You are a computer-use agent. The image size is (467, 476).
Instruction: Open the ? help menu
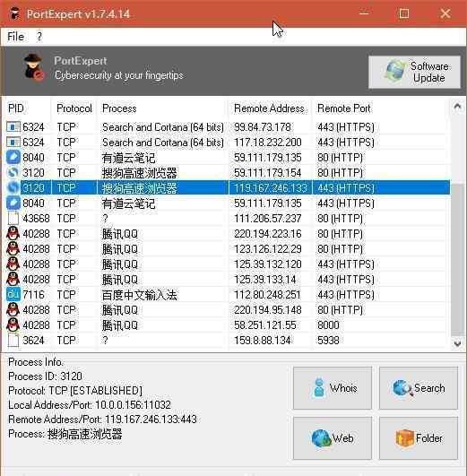pyautogui.click(x=39, y=37)
